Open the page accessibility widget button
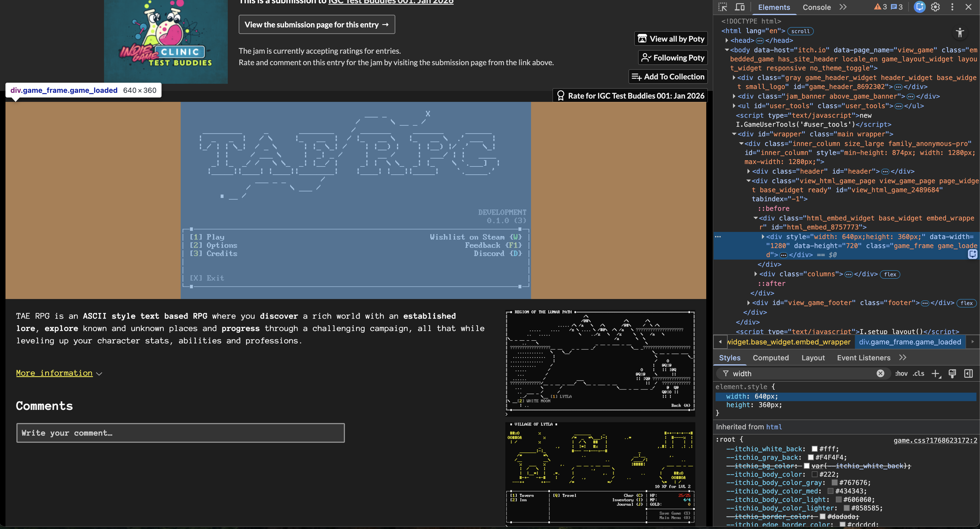The height and width of the screenshot is (529, 980). [960, 33]
